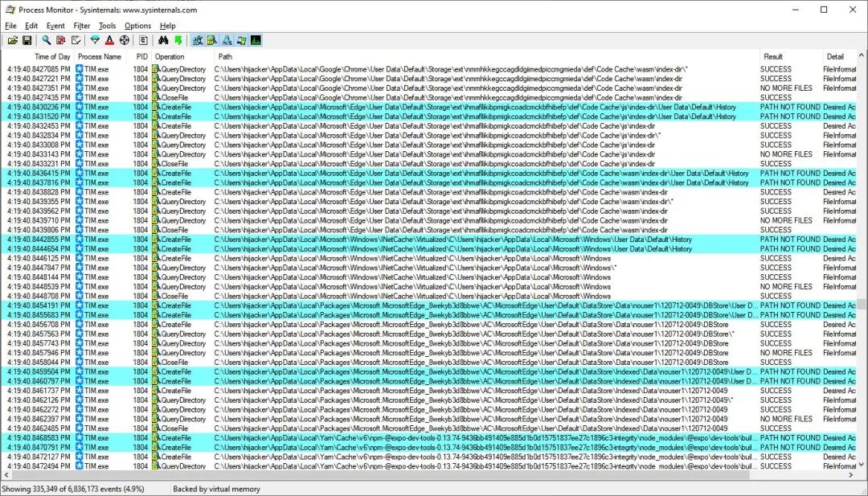Select the NO MORE FILES result at 4:19:40.8433143 PM
This screenshot has height=496, width=868.
click(786, 154)
